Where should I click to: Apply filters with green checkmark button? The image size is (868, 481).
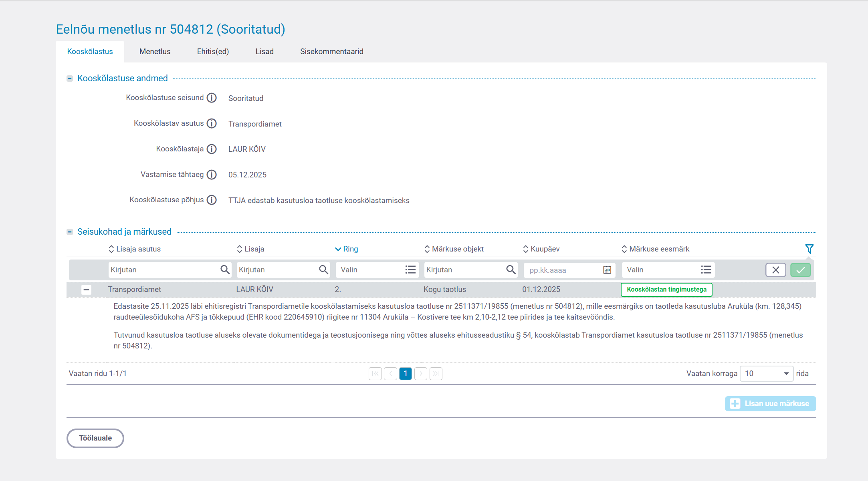coord(800,270)
